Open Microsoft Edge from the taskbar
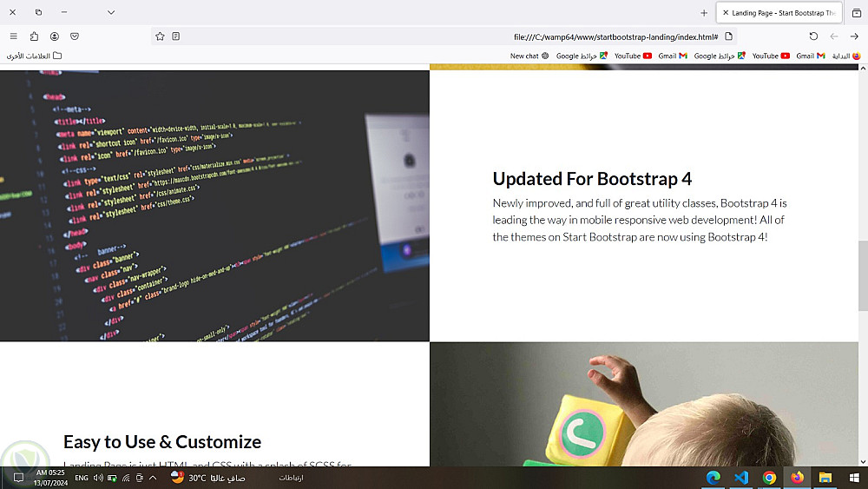Image resolution: width=868 pixels, height=489 pixels. click(713, 478)
